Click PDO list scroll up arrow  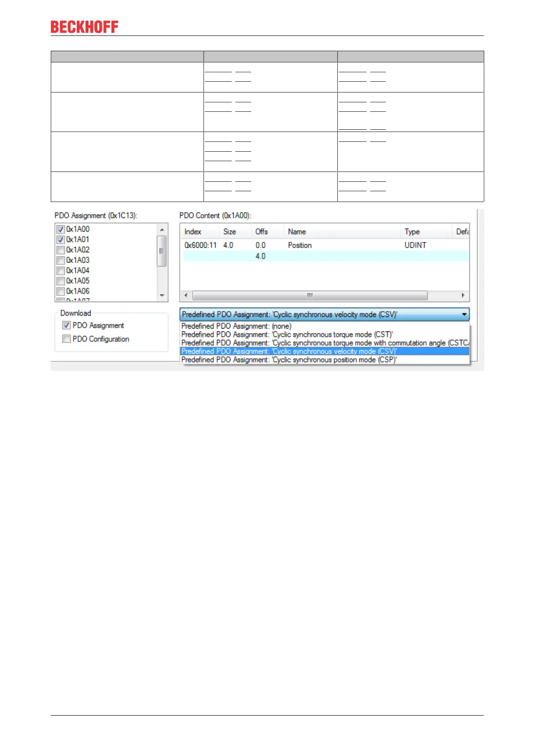coord(162,229)
